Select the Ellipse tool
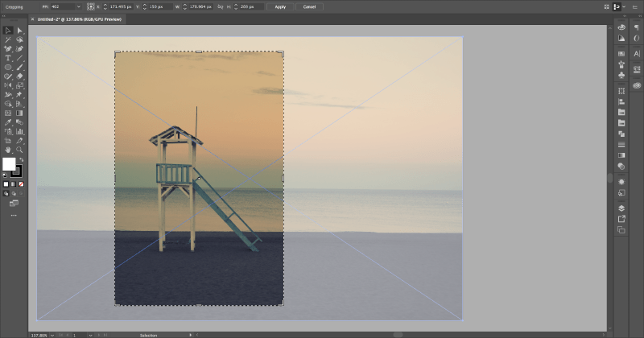 [8, 68]
